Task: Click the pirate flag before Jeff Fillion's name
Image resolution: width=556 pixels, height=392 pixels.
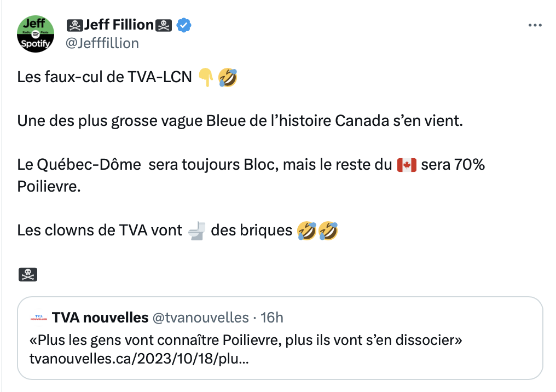Action: click(75, 25)
